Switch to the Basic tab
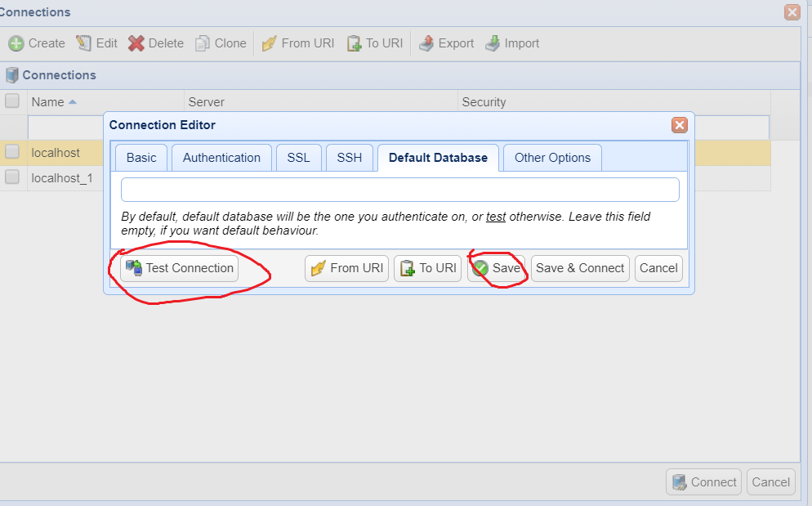812x506 pixels. tap(141, 158)
